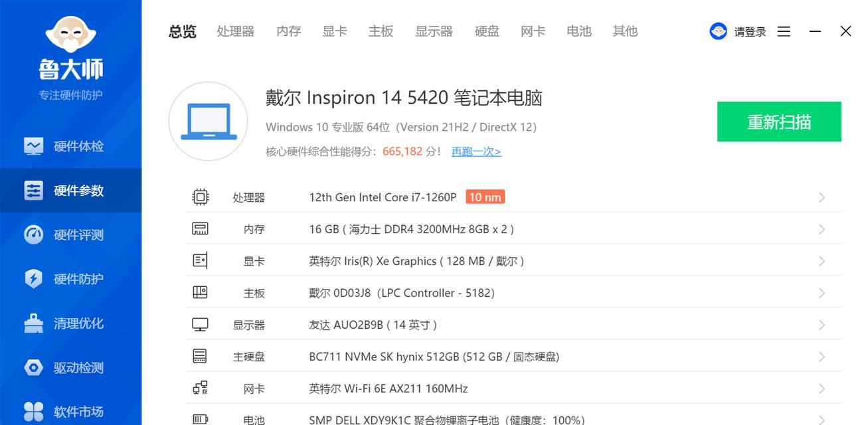Click the 请登录 login text
The width and height of the screenshot is (868, 425).
pos(750,32)
